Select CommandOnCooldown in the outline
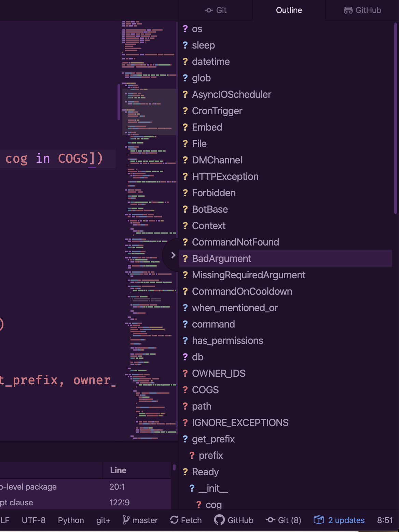 coord(242,291)
